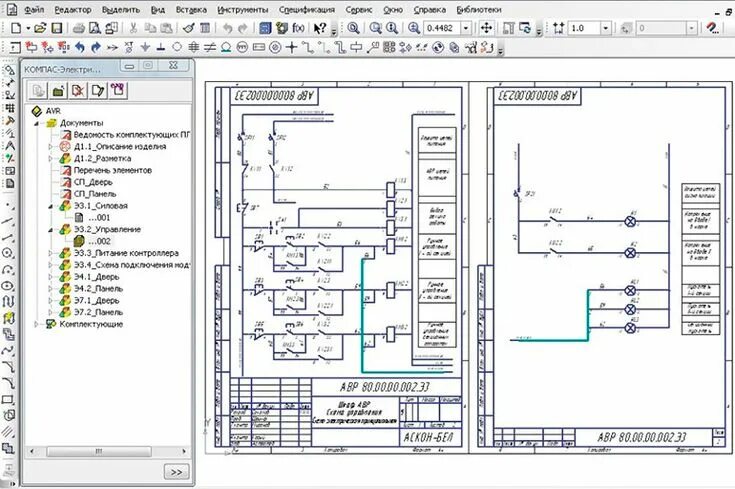This screenshot has width=735, height=489.
Task: Open the Спецификация menu
Action: click(x=307, y=8)
